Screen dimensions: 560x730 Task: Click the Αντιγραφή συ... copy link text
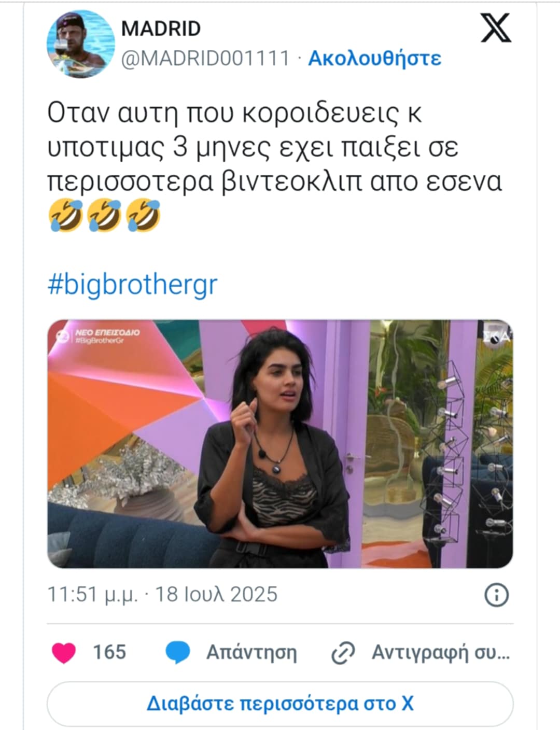coord(441,652)
